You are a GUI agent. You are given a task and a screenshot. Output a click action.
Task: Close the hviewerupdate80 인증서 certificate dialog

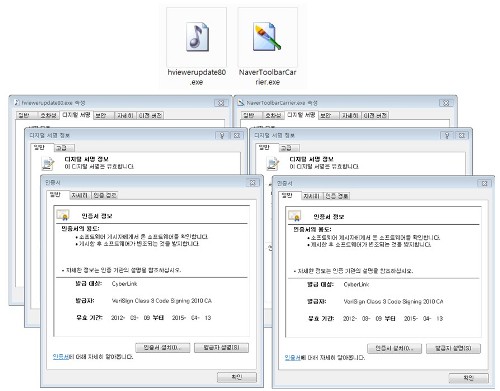[252, 182]
